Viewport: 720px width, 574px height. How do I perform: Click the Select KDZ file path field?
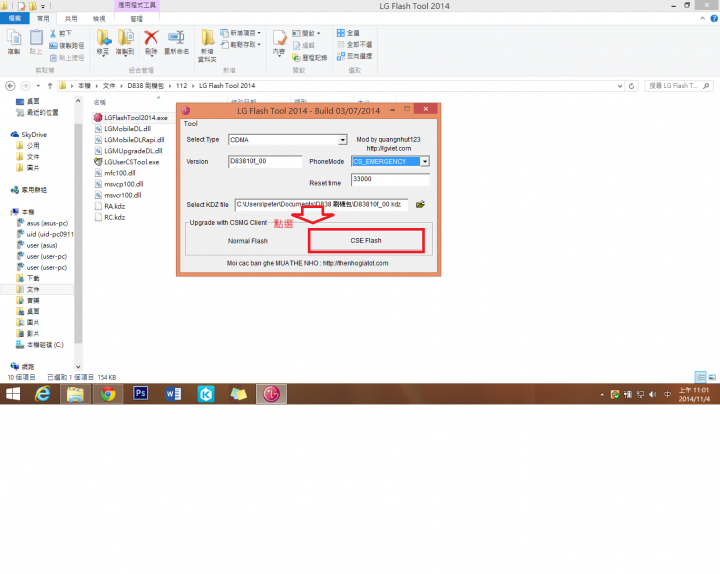321,204
